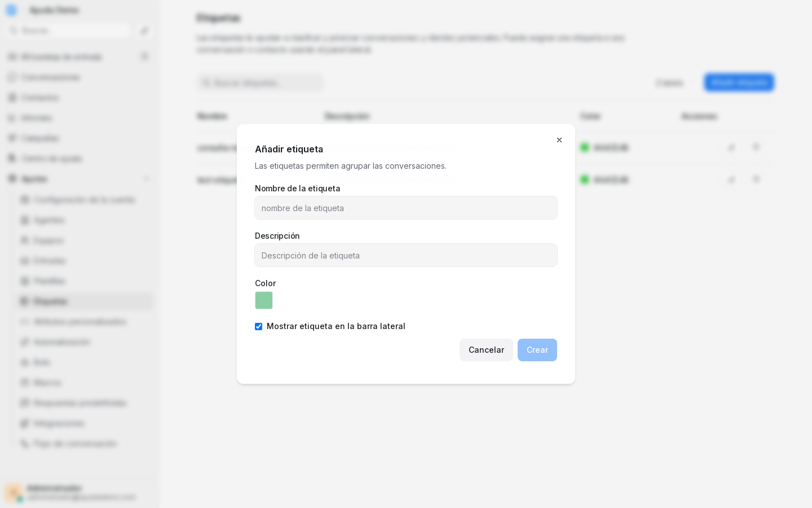The width and height of the screenshot is (812, 508).
Task: Open the Macros settings item
Action: [85, 383]
